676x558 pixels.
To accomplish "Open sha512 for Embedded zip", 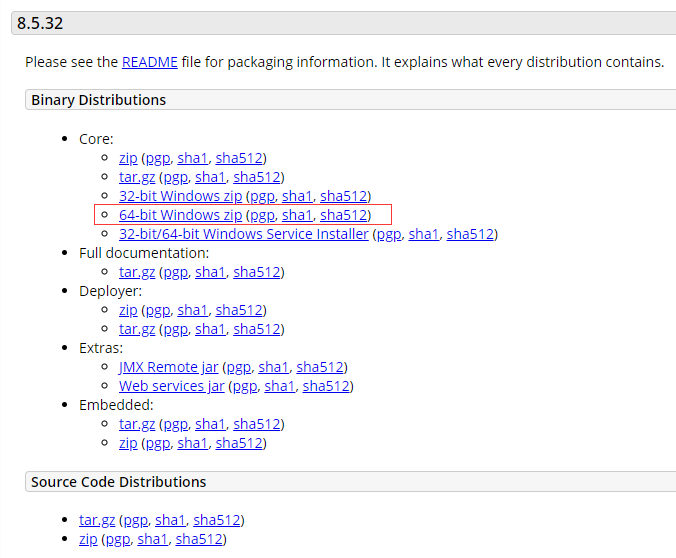I will (239, 443).
